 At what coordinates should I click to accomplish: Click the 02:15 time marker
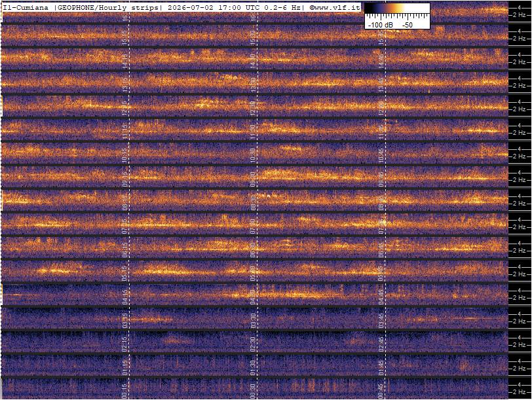tap(124, 344)
